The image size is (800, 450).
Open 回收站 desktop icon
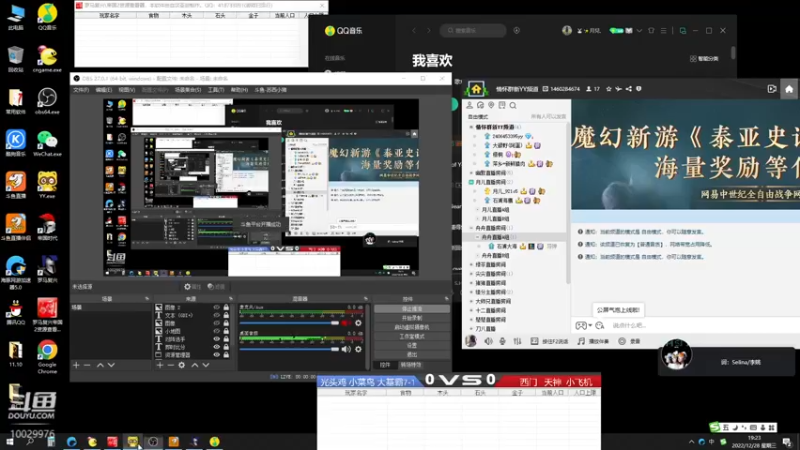(15, 59)
